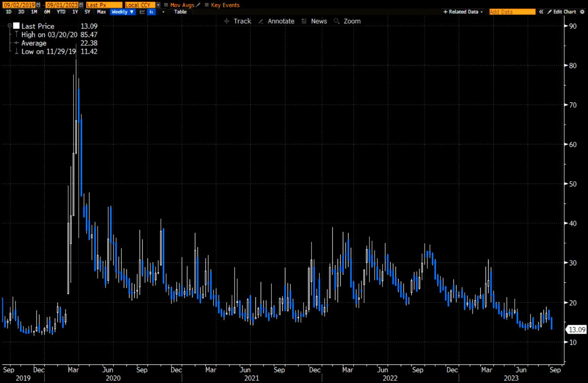Click the Add Data input field
The image size is (588, 383).
point(512,12)
